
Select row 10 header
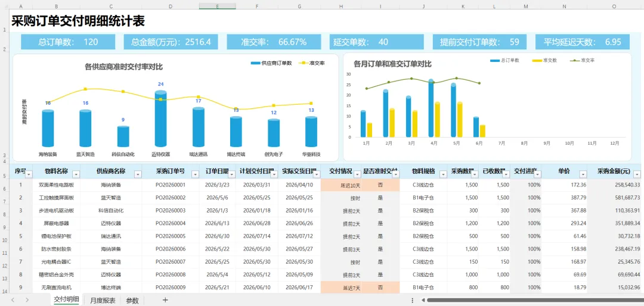4,237
